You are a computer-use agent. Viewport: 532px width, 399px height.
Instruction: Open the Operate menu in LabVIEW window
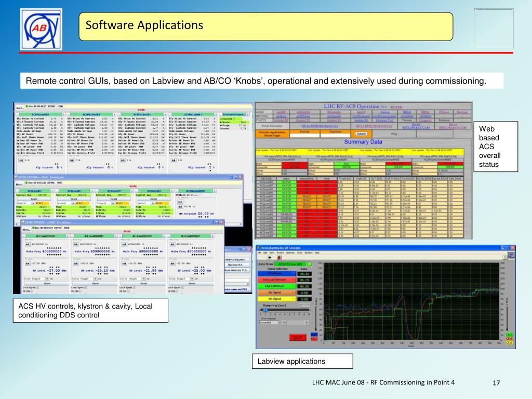[290, 252]
